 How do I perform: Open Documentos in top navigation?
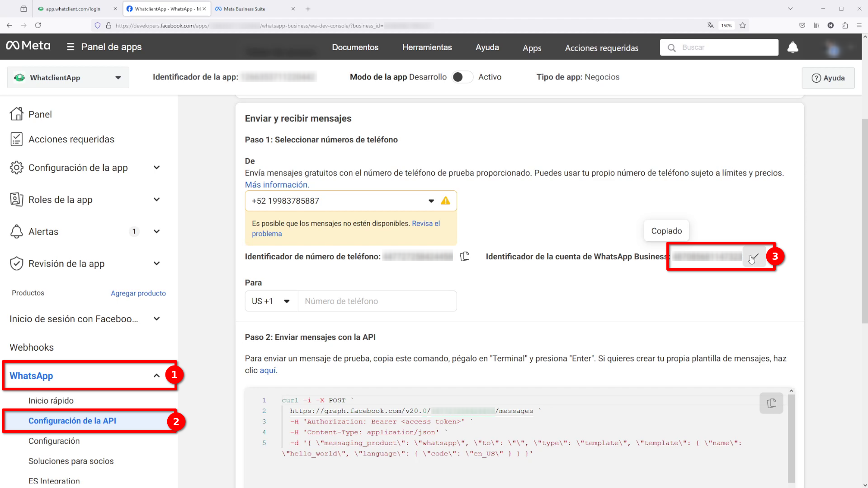click(355, 47)
